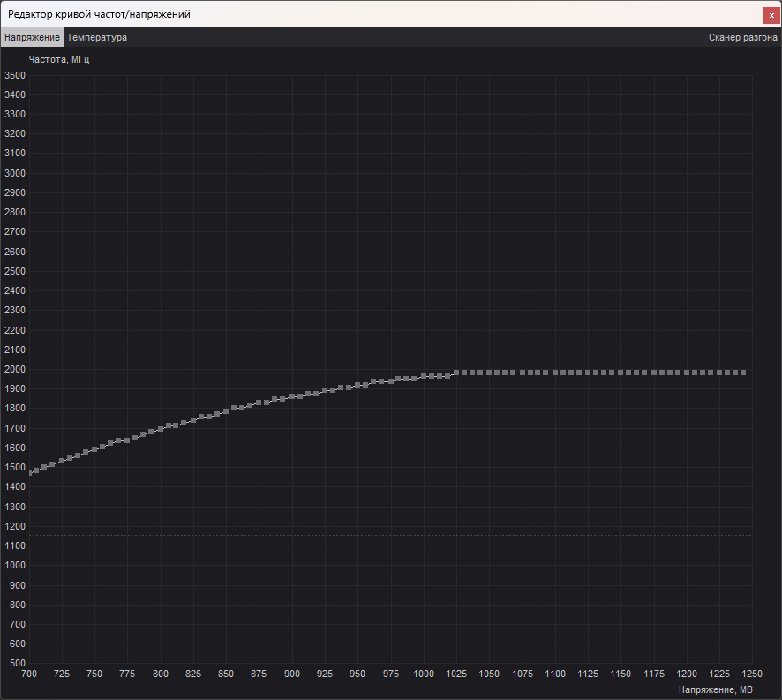Select the last curve point on the right
Viewport: 782px width, 700px height.
(743, 373)
